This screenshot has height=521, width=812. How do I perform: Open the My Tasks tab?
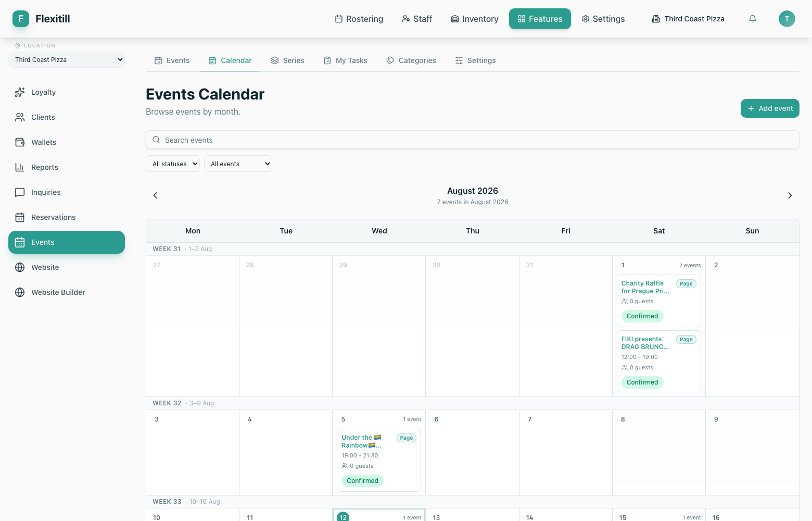(x=346, y=60)
